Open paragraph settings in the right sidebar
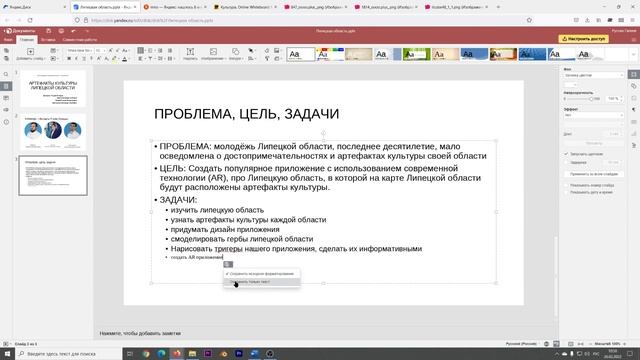Image resolution: width=640 pixels, height=360 pixels. point(633,110)
